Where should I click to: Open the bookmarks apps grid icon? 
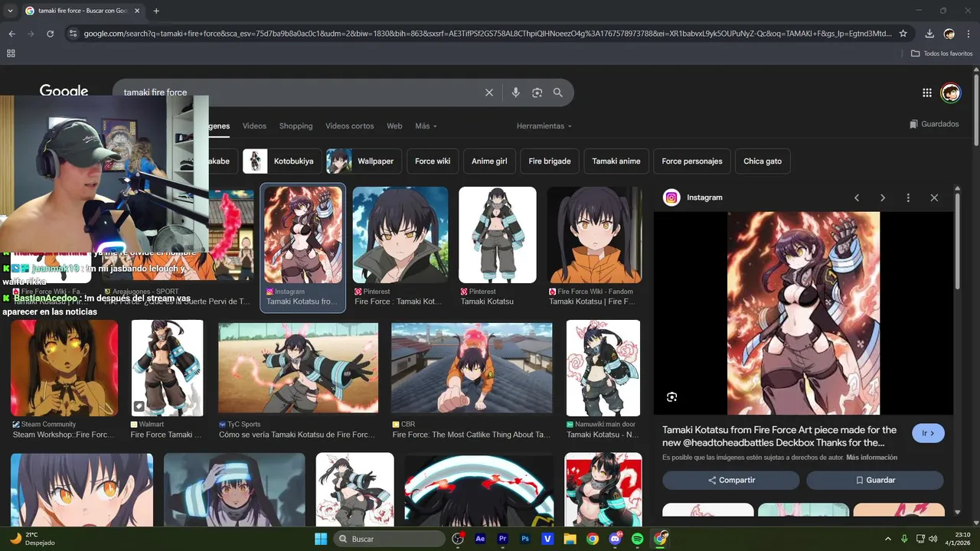click(11, 54)
